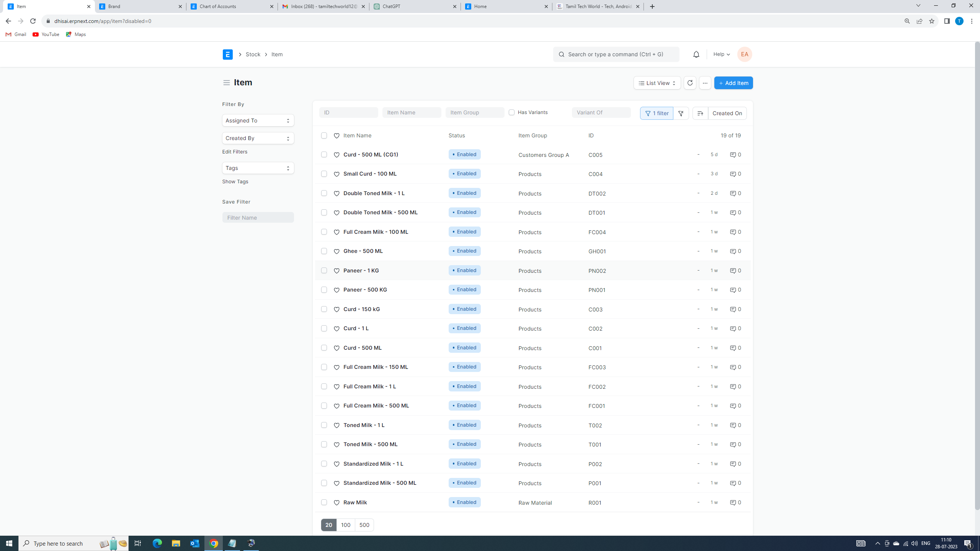Click the Filter Name input field
This screenshot has height=551, width=980.
coord(258,217)
